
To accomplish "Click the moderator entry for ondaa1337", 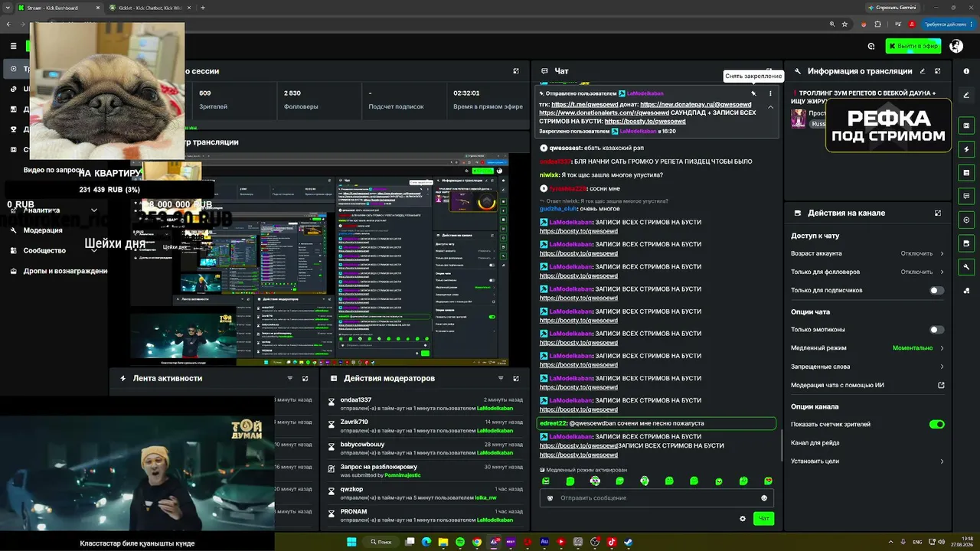I will 425,404.
